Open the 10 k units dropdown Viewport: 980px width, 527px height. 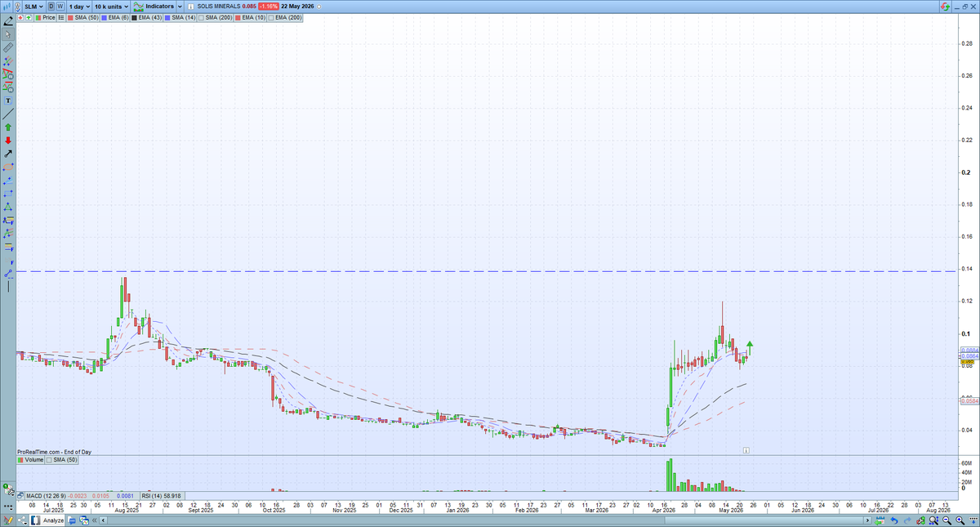point(111,7)
